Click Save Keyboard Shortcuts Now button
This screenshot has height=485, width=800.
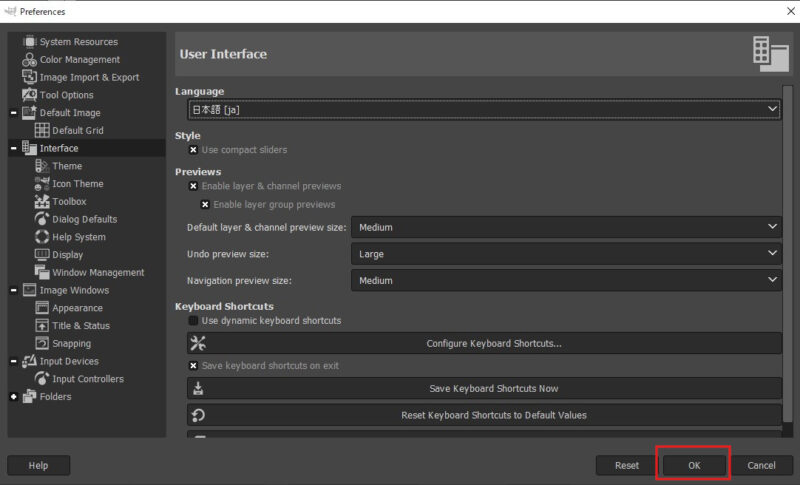coord(484,389)
